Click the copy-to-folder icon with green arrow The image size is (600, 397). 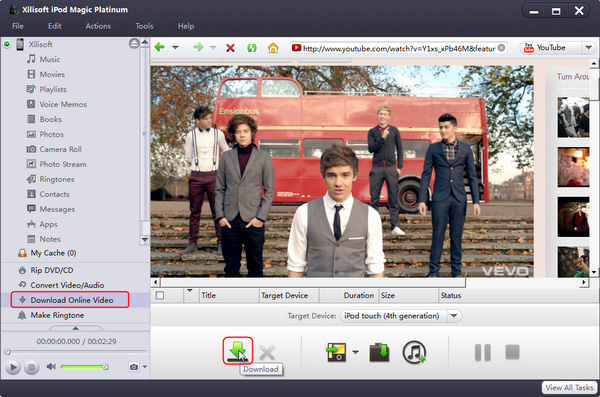pyautogui.click(x=379, y=352)
